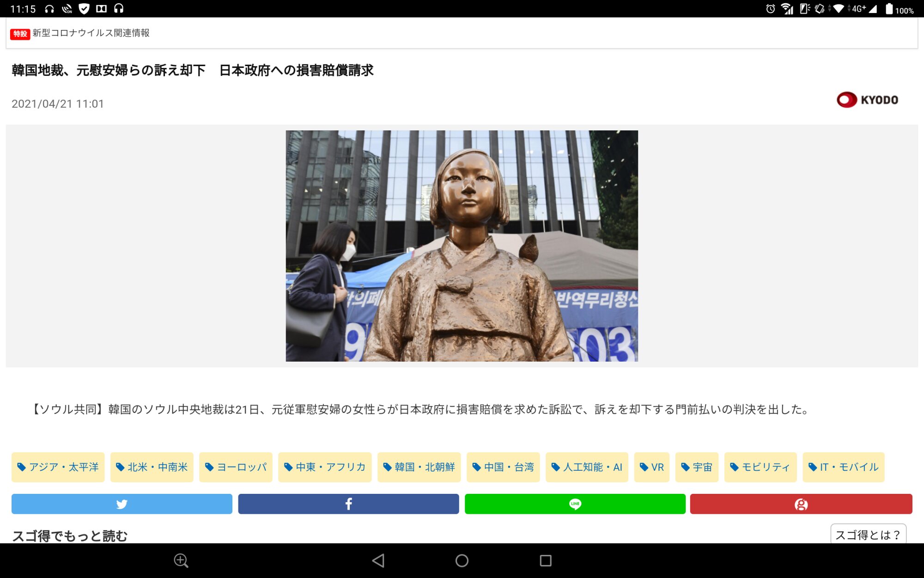
Task: Select the 人工知能・AI tag
Action: point(587,467)
